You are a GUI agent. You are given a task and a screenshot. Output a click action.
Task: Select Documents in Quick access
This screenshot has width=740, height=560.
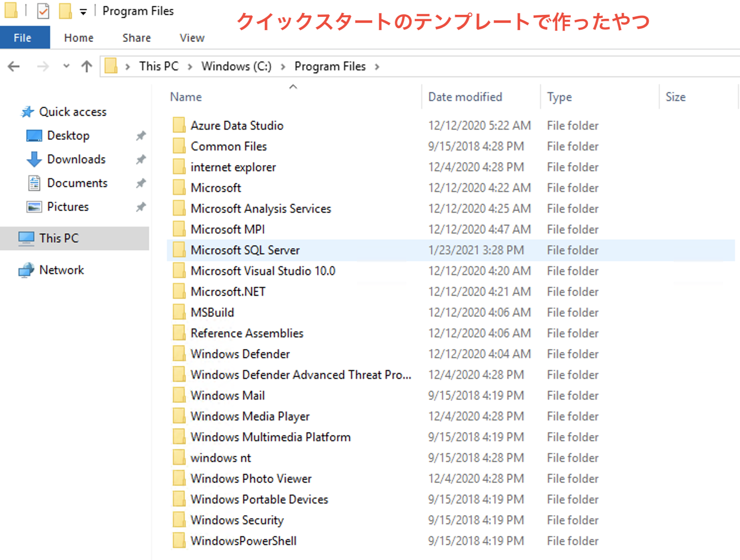point(77,183)
